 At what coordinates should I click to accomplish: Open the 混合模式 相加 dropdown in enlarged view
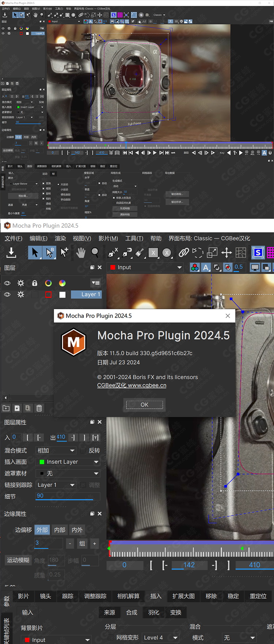(x=56, y=451)
